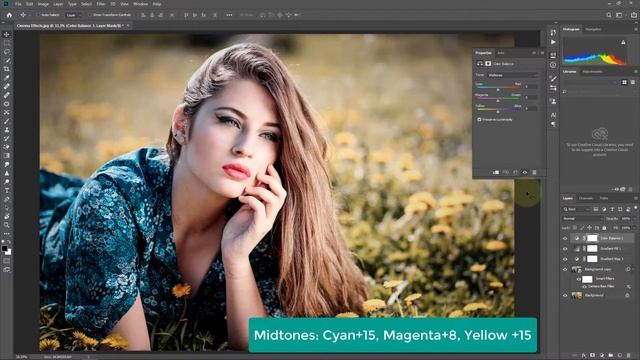Open the layer filter Kind dropdown
Viewport: 640px width, 360px height.
tap(576, 209)
